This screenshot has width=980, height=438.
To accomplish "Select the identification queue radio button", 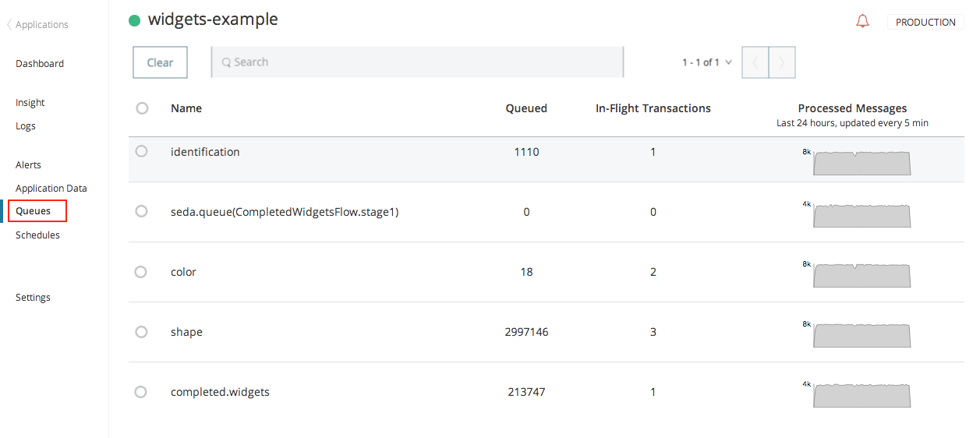I will pyautogui.click(x=141, y=151).
